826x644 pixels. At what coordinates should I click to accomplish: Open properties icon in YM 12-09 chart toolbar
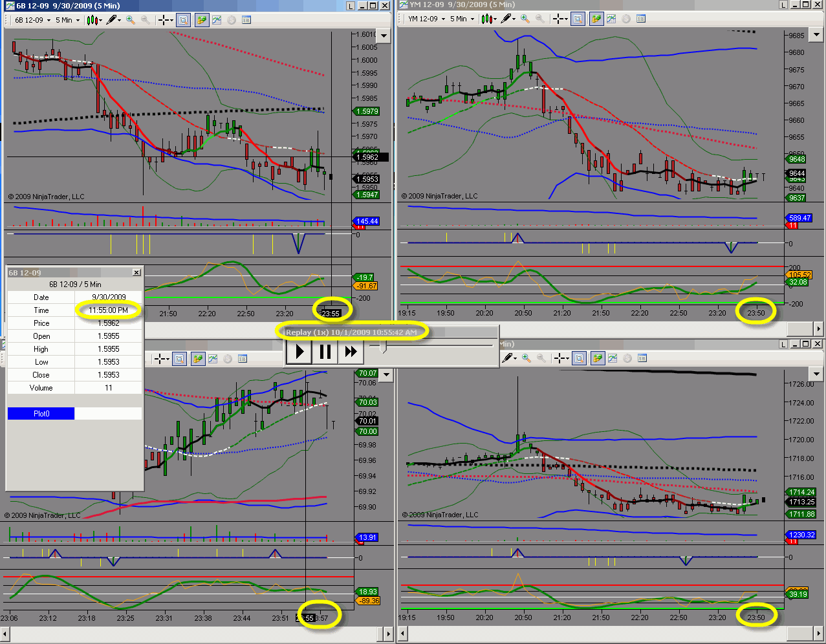pos(640,19)
